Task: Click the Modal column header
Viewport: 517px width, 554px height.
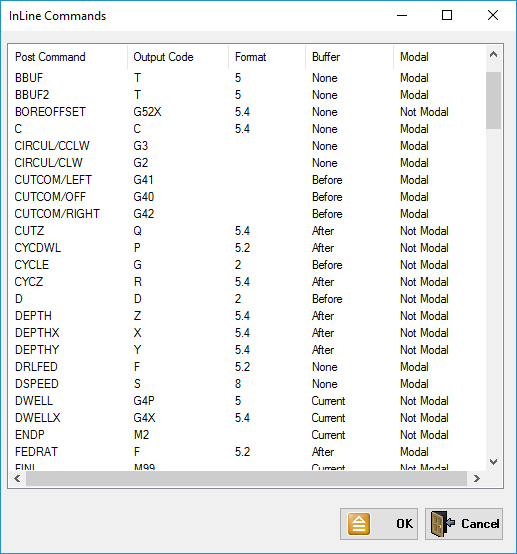Action: click(439, 57)
